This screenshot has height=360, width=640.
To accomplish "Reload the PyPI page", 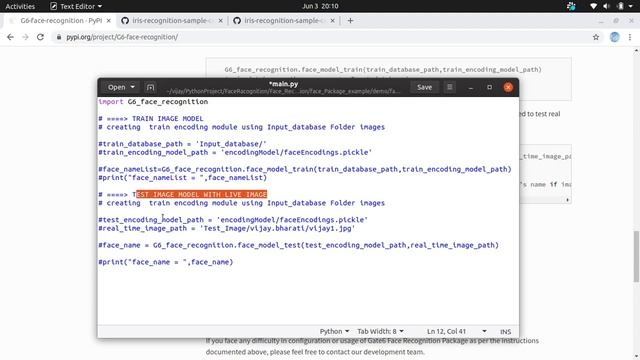I will [x=40, y=37].
